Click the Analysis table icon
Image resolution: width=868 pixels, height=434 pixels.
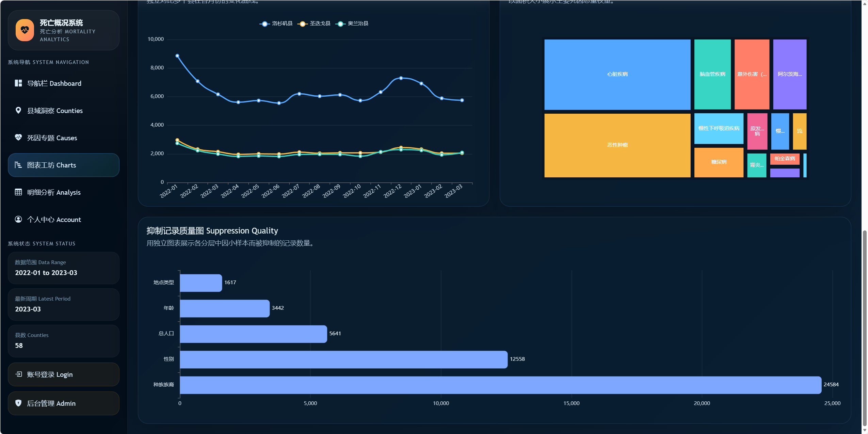coord(18,192)
